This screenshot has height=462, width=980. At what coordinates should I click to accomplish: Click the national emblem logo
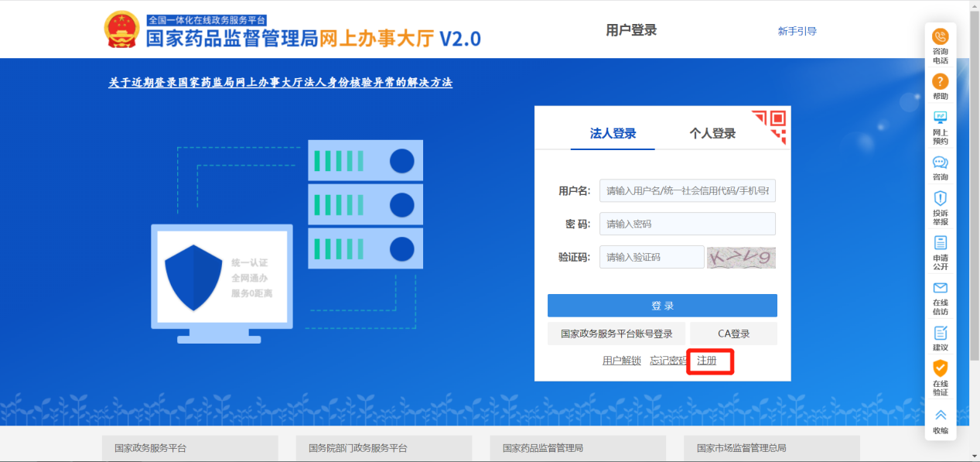[x=121, y=29]
